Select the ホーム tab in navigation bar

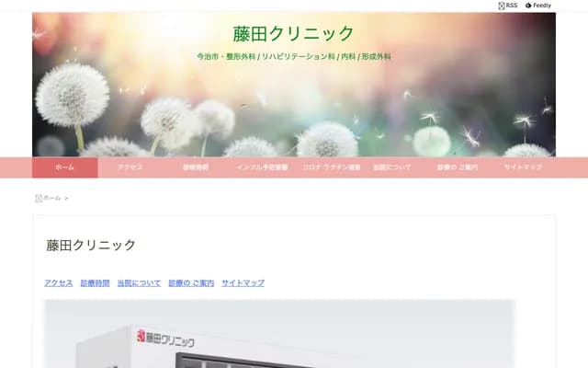point(64,167)
